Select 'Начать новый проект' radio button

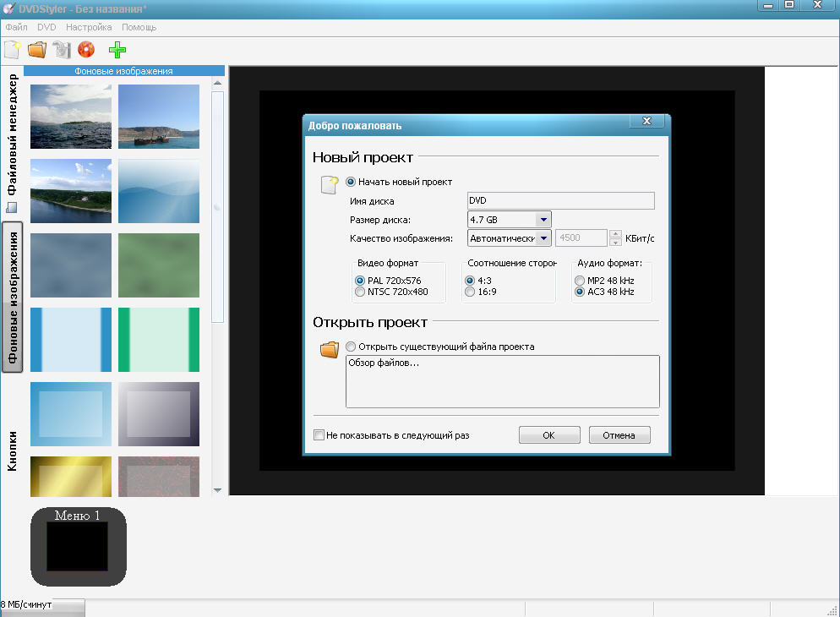(351, 182)
